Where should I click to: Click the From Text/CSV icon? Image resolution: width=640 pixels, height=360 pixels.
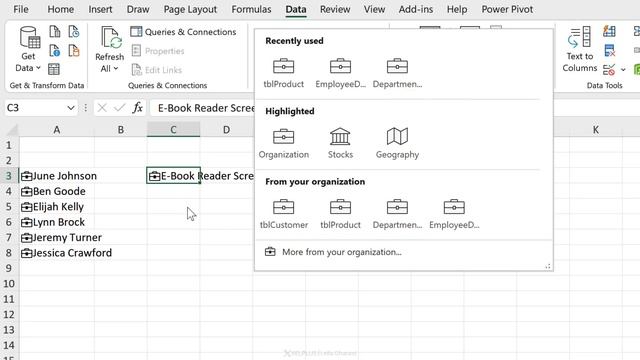pos(54,31)
